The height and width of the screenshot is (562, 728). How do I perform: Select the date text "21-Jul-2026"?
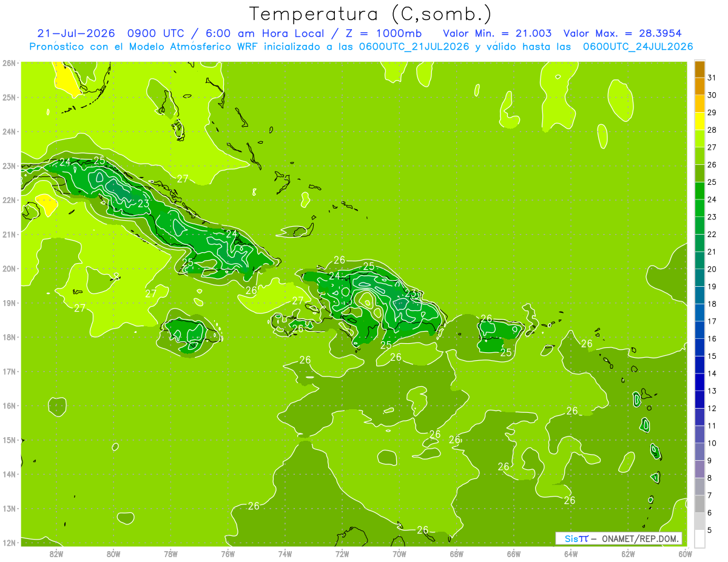[76, 33]
